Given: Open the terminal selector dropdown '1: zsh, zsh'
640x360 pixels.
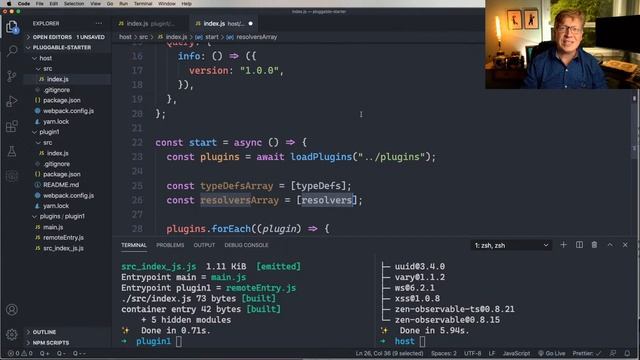Looking at the screenshot, I should [511, 245].
